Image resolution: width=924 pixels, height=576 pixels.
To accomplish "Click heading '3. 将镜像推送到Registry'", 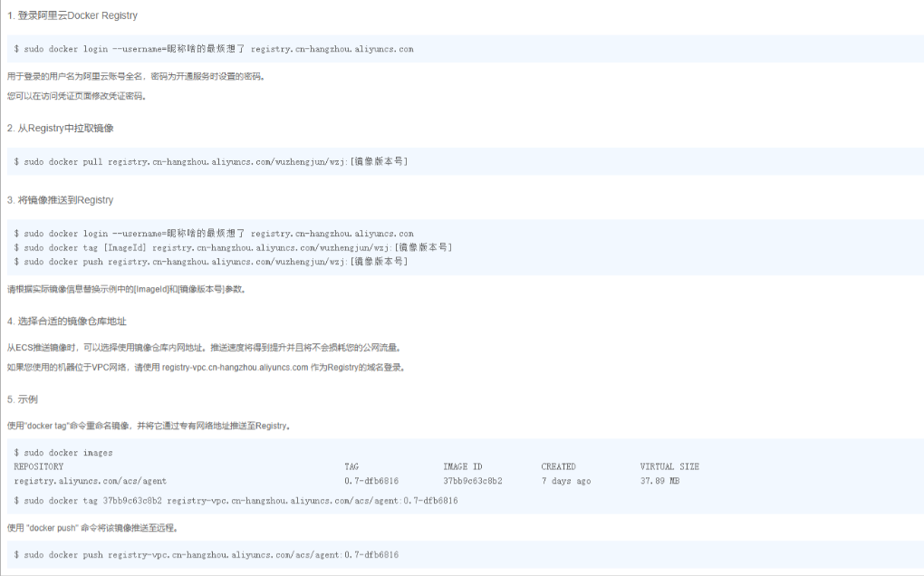I will click(60, 200).
